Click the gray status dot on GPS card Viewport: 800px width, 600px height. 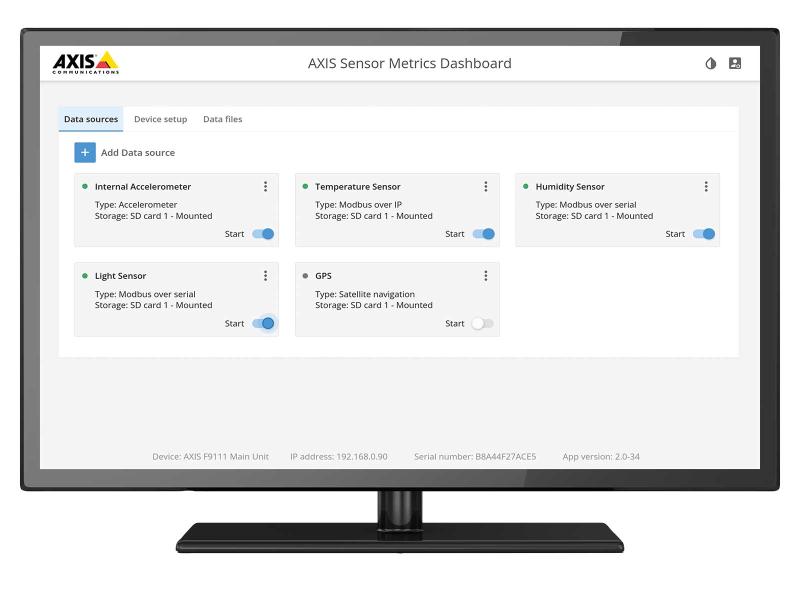(x=304, y=275)
